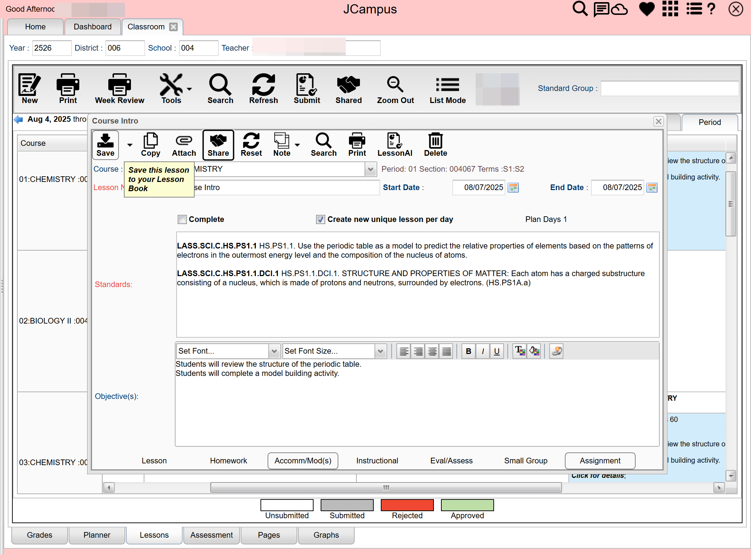
Task: Click the red Rejected status swatch
Action: [x=407, y=505]
